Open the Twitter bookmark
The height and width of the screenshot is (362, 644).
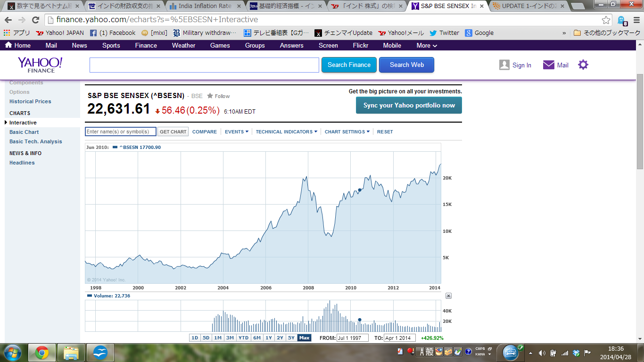tap(444, 33)
